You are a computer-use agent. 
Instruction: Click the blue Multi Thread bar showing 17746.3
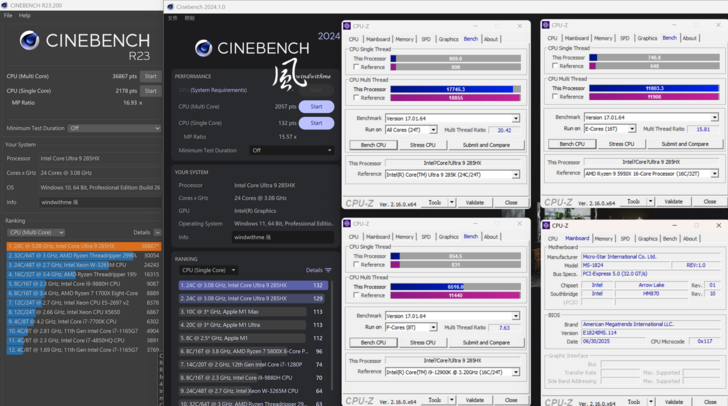pos(455,89)
